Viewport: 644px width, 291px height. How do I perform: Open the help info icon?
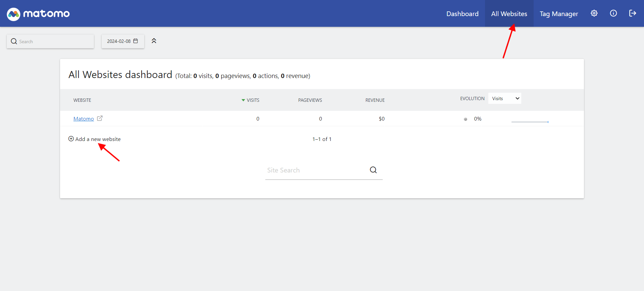[x=613, y=13]
